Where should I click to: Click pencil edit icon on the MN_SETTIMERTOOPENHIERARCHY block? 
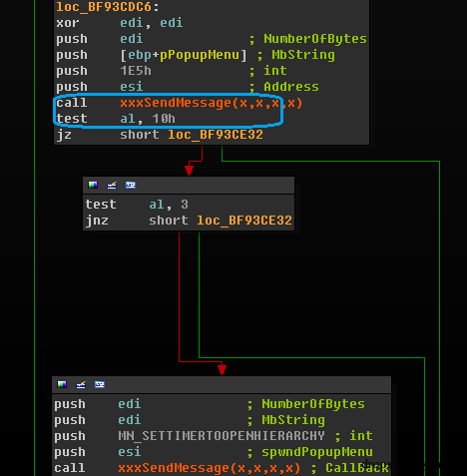coord(81,384)
